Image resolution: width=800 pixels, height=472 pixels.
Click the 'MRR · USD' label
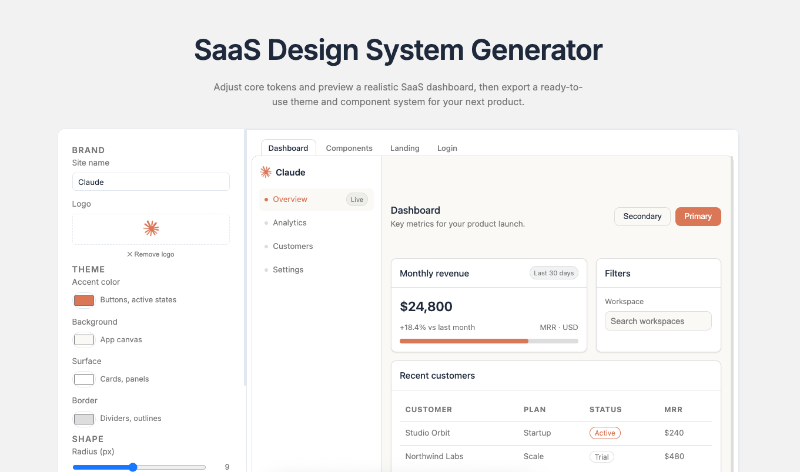[x=559, y=327]
